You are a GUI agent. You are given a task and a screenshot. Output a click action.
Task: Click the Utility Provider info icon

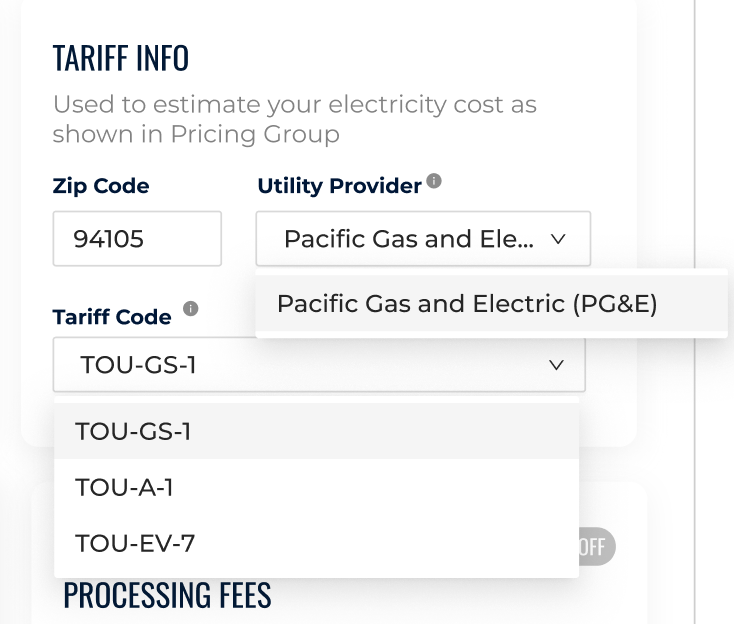434,181
